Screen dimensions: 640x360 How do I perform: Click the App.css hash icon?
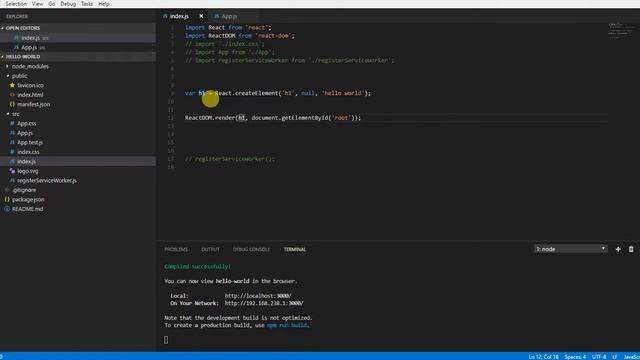[x=12, y=123]
